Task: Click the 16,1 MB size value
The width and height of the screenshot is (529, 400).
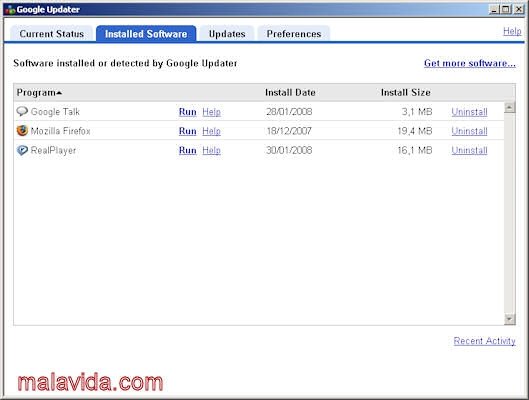Action: 415,150
